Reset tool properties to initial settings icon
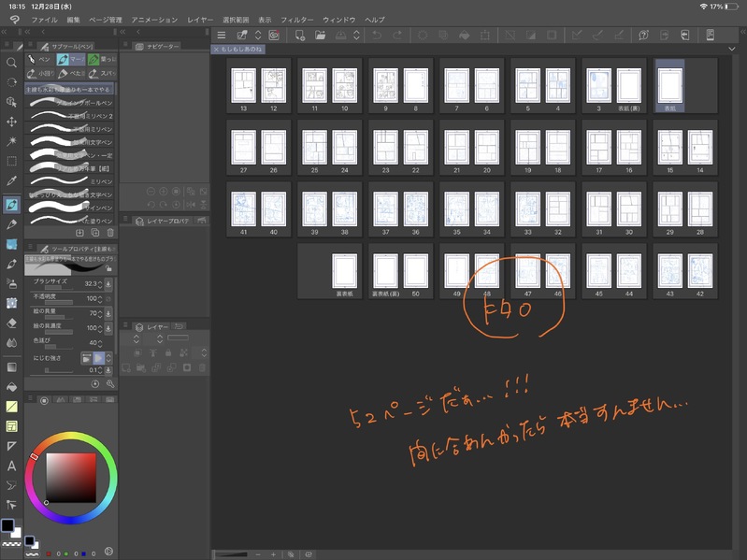The height and width of the screenshot is (560, 747). click(94, 384)
